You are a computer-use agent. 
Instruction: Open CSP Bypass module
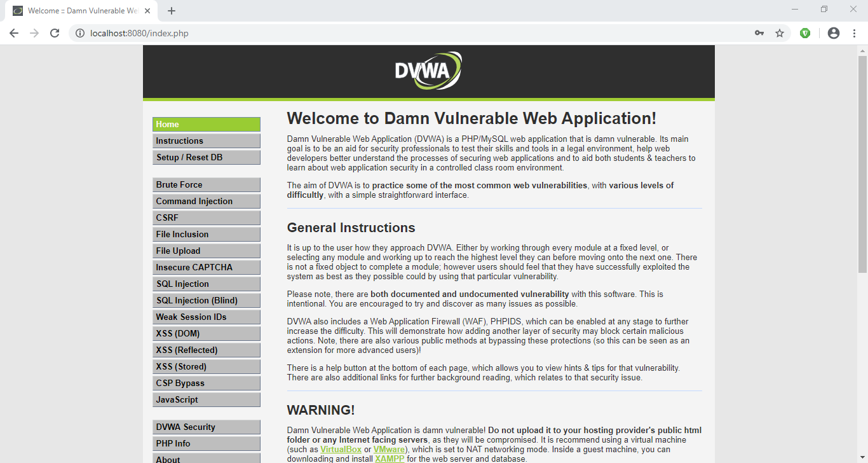207,384
